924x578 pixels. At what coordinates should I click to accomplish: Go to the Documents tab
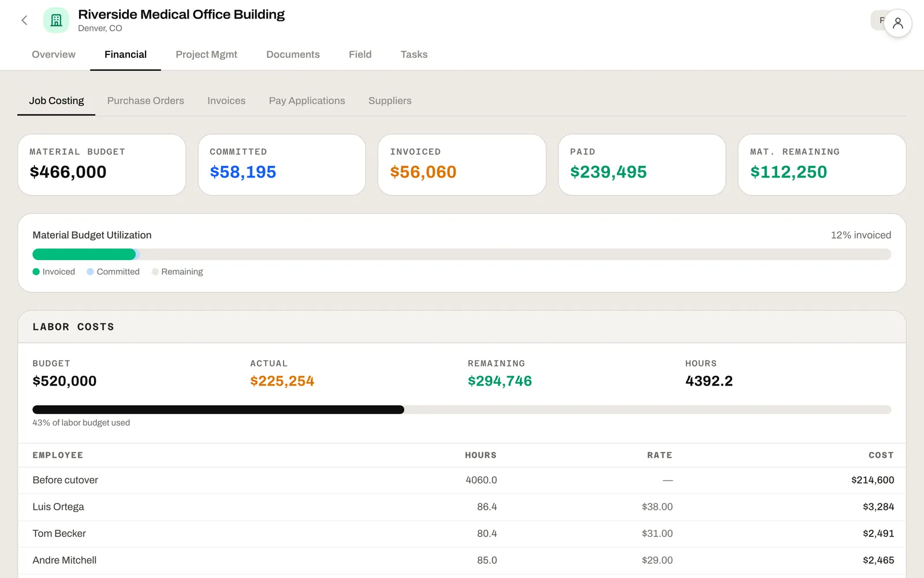click(x=293, y=54)
